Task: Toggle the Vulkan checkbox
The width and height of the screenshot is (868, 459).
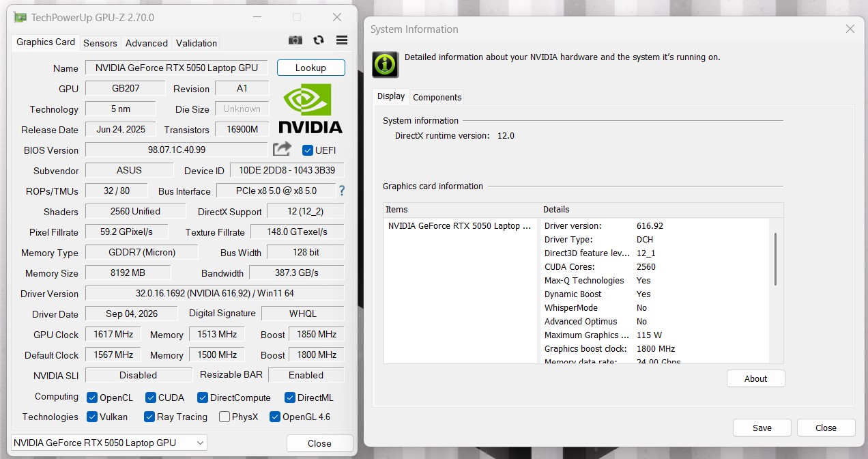Action: coord(92,417)
